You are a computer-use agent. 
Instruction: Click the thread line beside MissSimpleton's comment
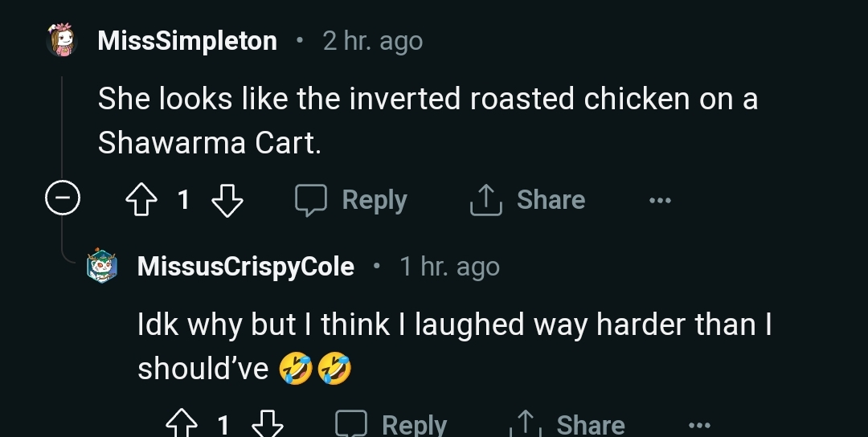tap(62, 129)
